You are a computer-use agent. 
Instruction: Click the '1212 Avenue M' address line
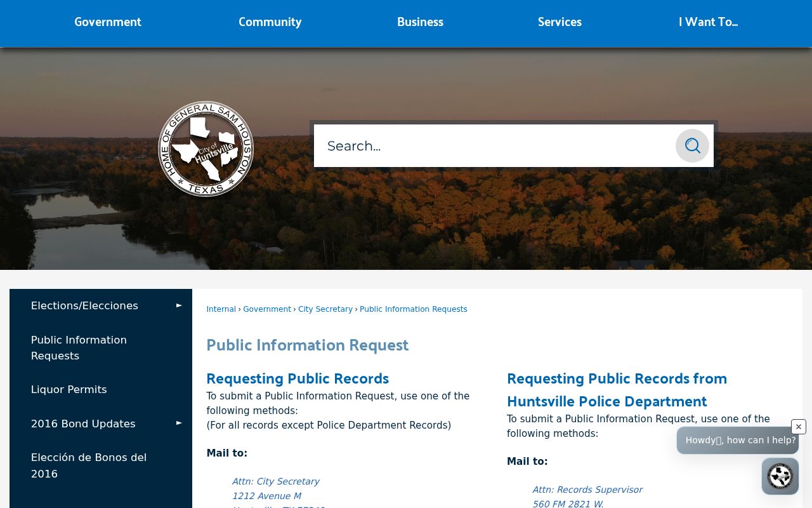(x=266, y=496)
